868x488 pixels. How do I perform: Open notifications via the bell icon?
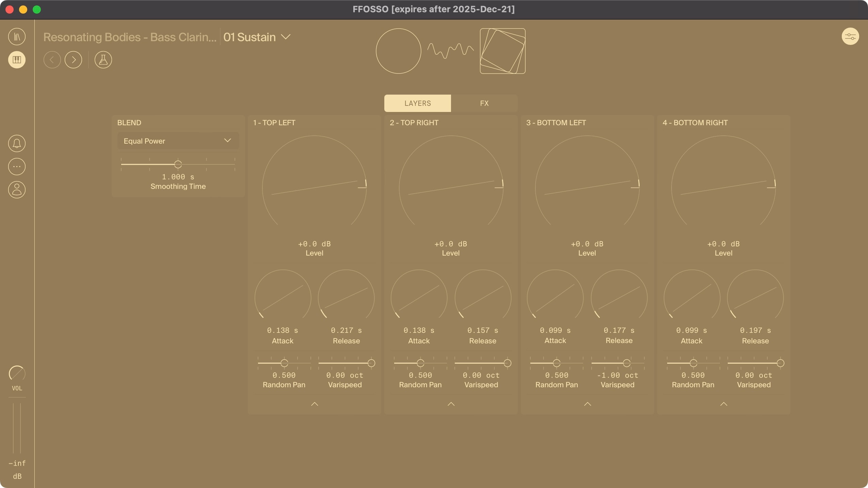coord(17,143)
